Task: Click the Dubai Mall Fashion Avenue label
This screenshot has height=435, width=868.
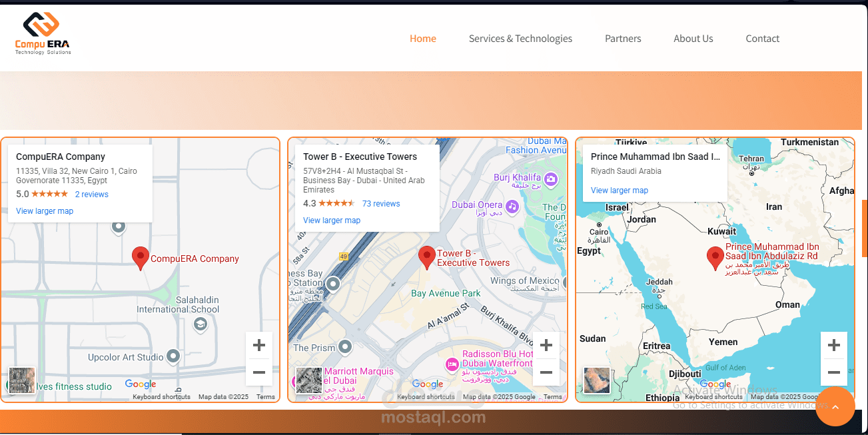Action: pos(536,145)
